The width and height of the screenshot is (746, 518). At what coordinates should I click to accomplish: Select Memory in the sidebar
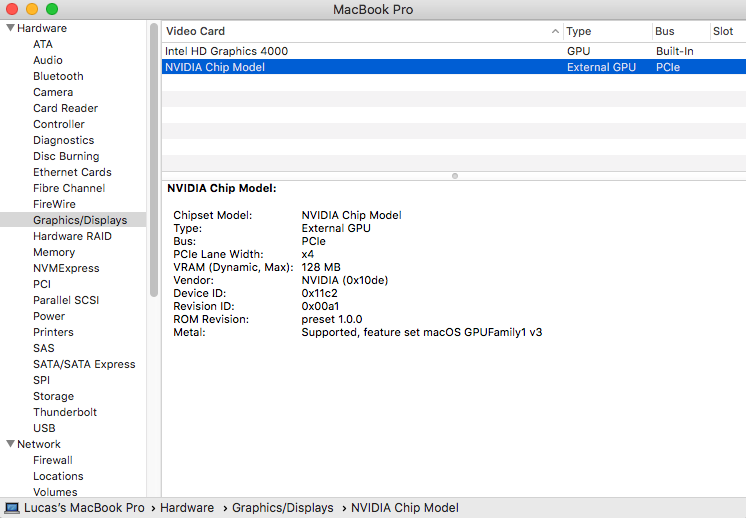(x=54, y=252)
